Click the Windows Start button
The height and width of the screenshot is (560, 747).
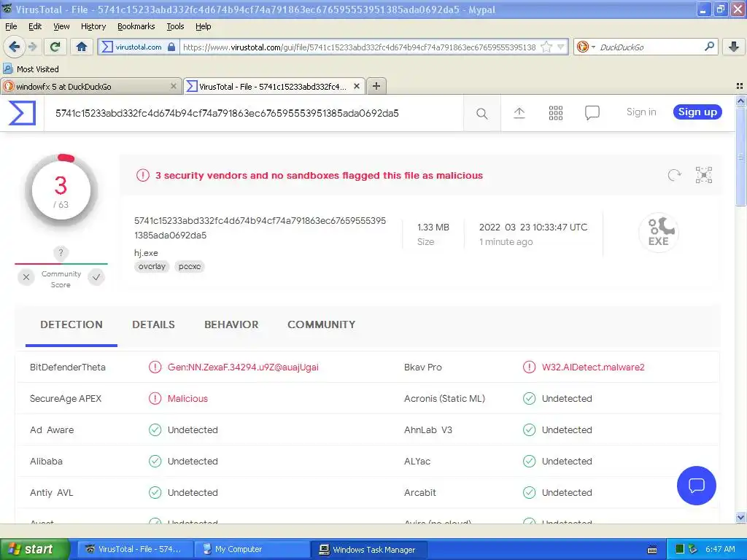pyautogui.click(x=35, y=549)
